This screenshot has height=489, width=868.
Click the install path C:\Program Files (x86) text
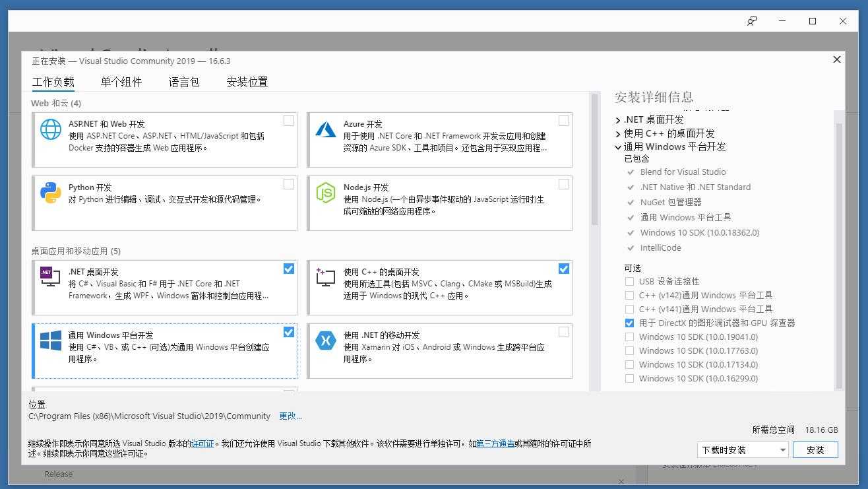tap(149, 416)
